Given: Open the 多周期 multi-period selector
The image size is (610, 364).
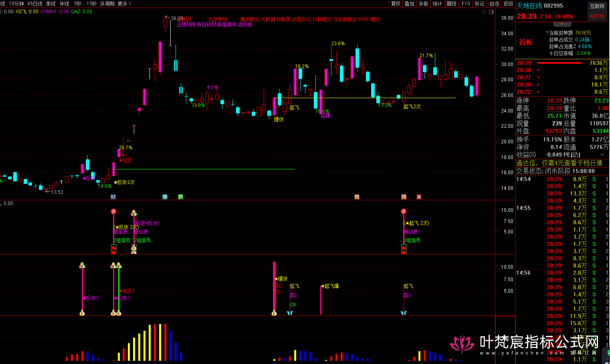Looking at the screenshot, I should coord(107,4).
